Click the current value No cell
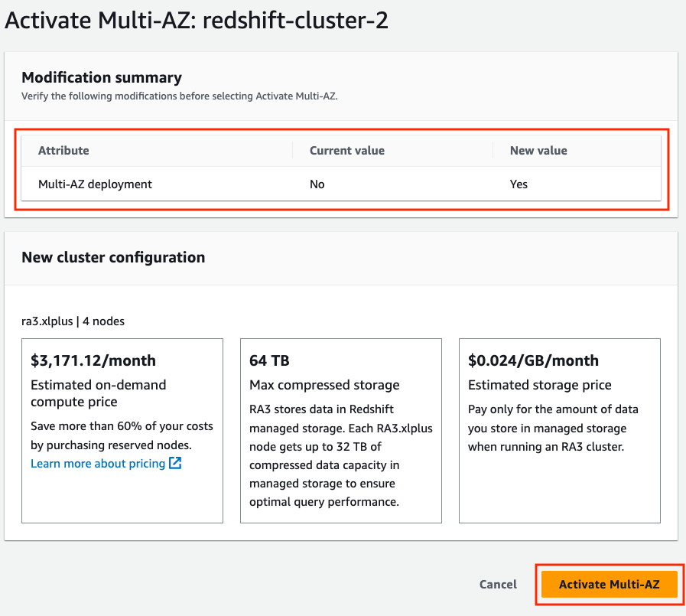 click(x=317, y=184)
